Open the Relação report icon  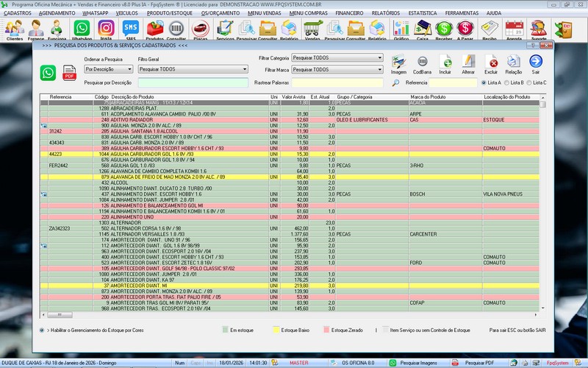pos(513,62)
